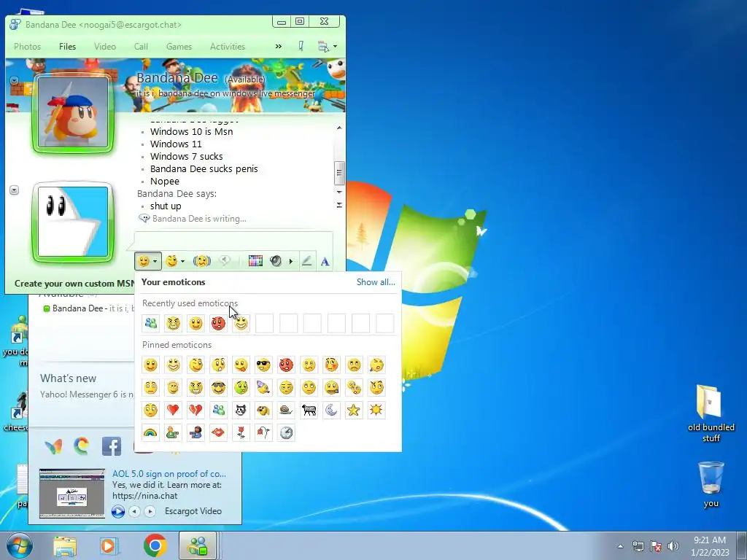
Task: Play the Escargot Video
Action: coord(117,511)
